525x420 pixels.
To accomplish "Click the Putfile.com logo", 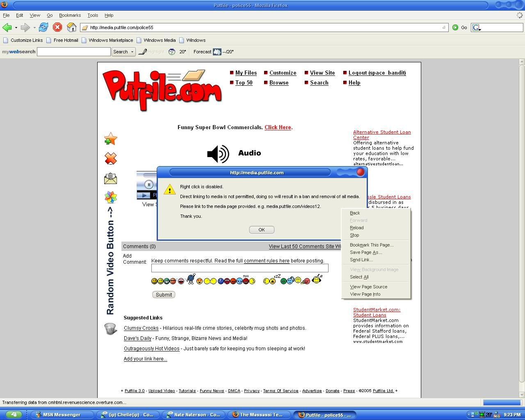I will click(x=162, y=90).
